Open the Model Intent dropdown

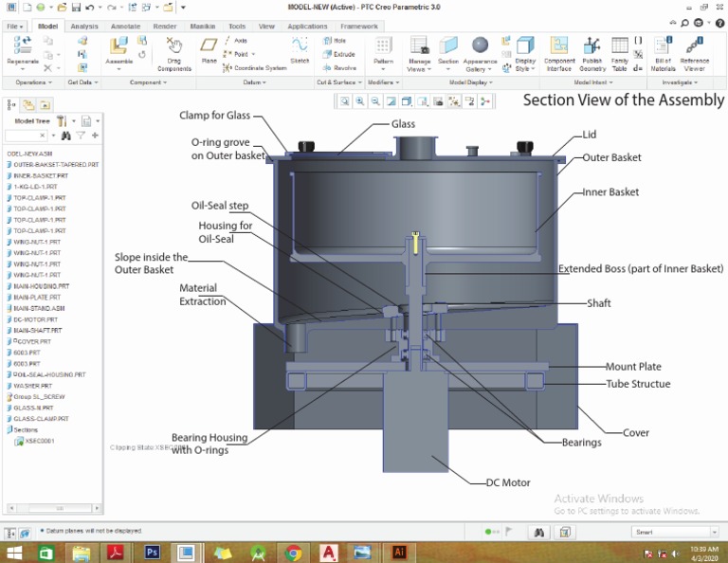point(593,82)
